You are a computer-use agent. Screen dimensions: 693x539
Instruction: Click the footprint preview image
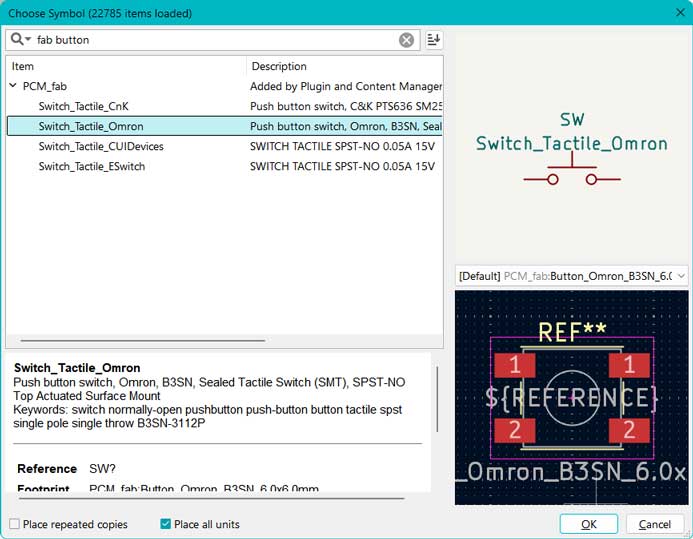click(x=571, y=398)
